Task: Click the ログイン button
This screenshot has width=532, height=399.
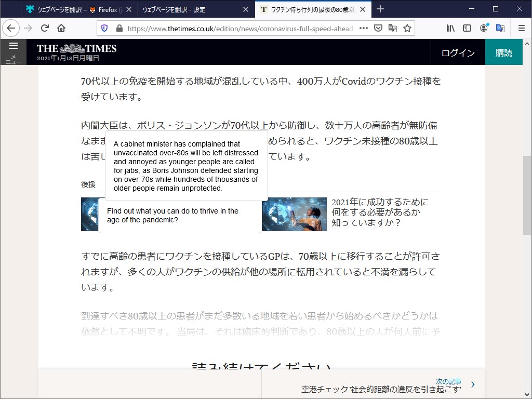Action: click(x=457, y=52)
